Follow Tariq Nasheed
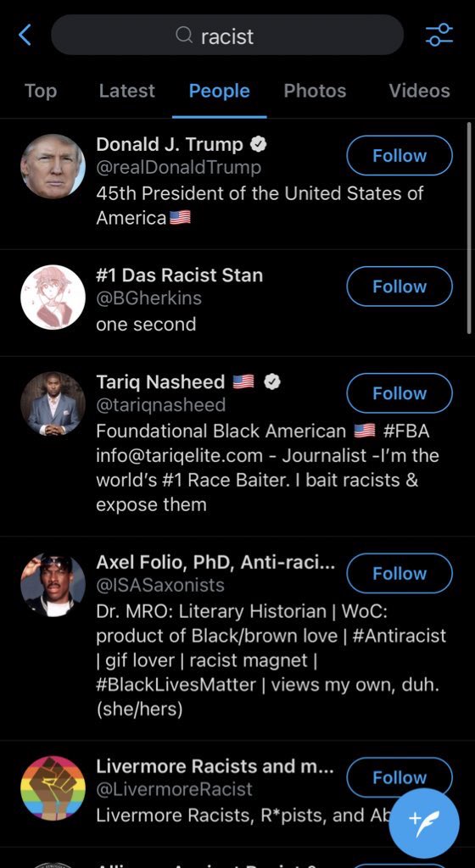The image size is (475, 868). coord(400,393)
